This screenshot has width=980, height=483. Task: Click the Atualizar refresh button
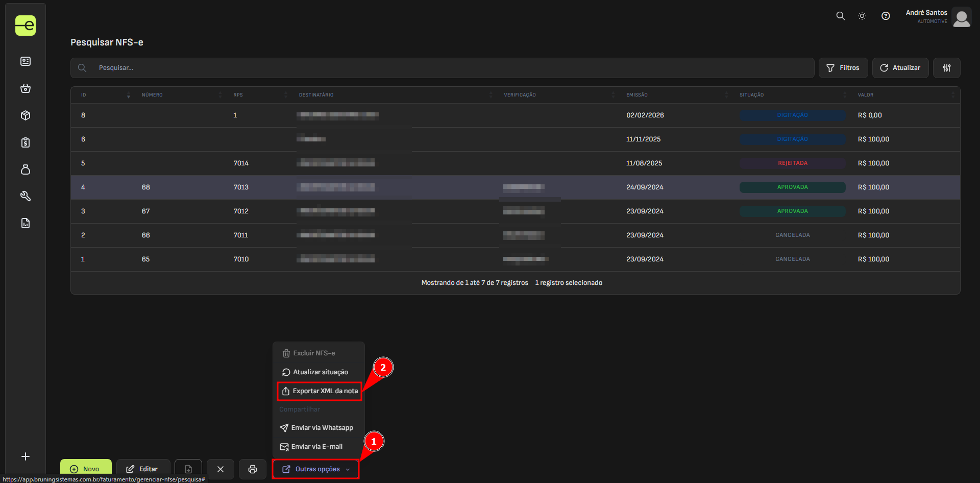point(900,68)
